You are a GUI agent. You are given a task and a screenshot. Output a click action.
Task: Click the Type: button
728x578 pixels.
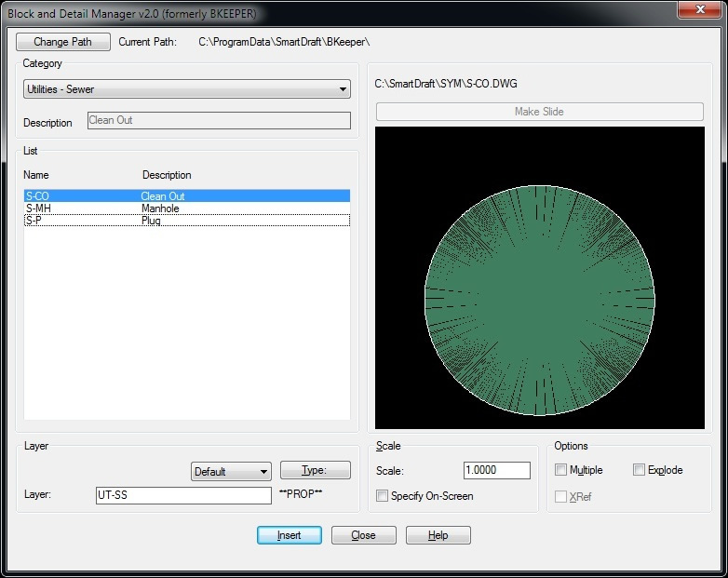point(316,470)
